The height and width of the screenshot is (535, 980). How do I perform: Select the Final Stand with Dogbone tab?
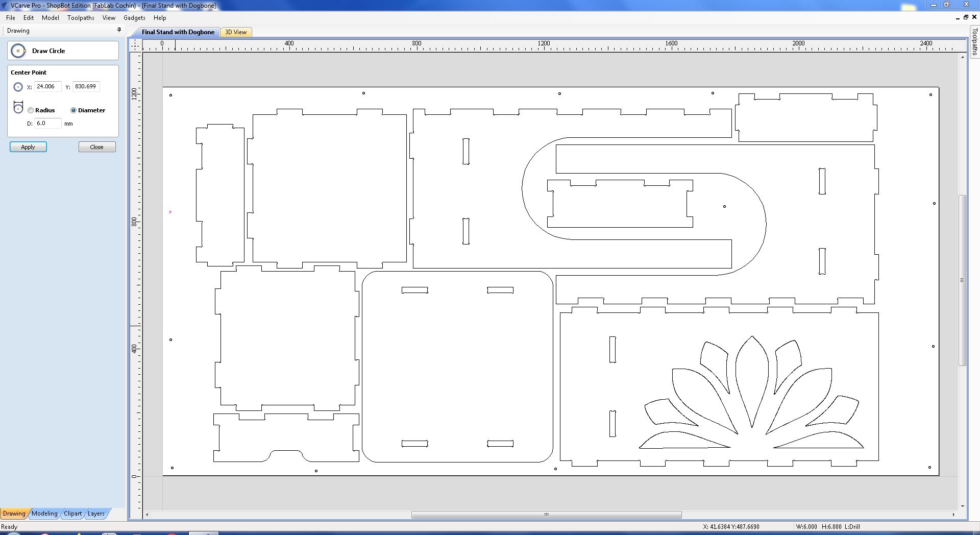click(178, 32)
